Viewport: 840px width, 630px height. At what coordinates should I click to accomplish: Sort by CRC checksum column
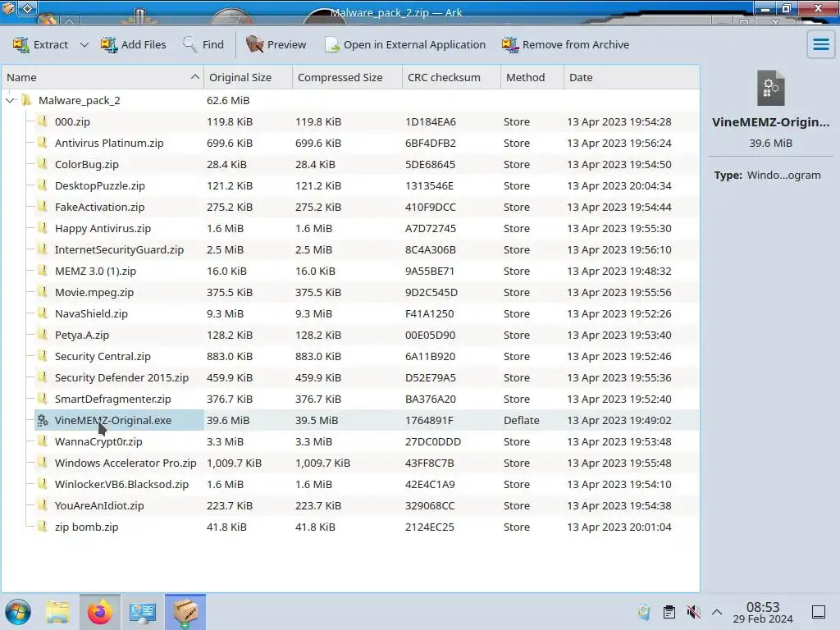pos(451,77)
